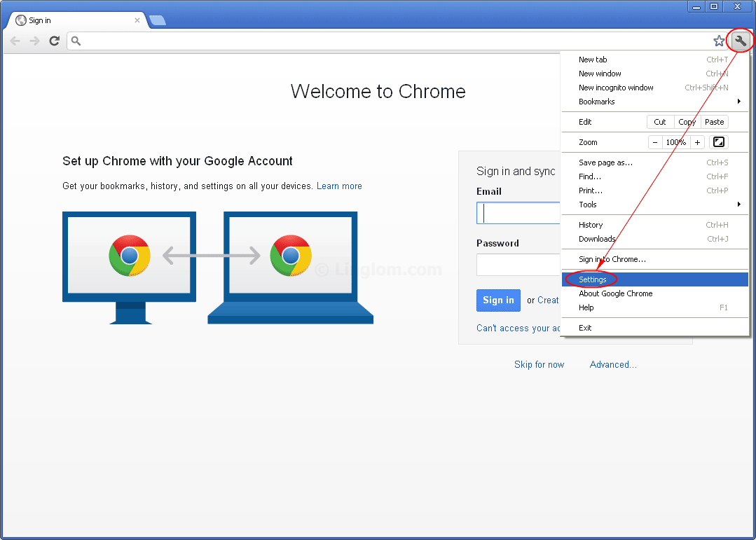Choose New incognito window
Screen dimensions: 756x540
616,88
